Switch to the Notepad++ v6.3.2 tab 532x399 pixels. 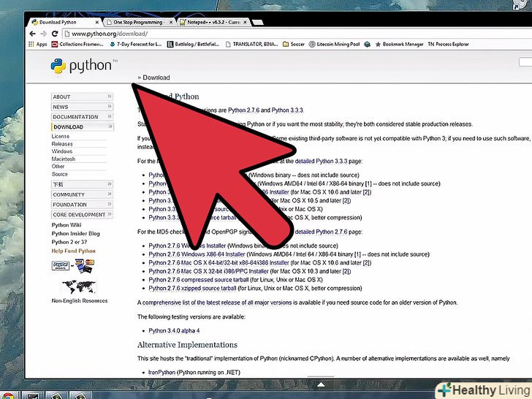tap(213, 22)
